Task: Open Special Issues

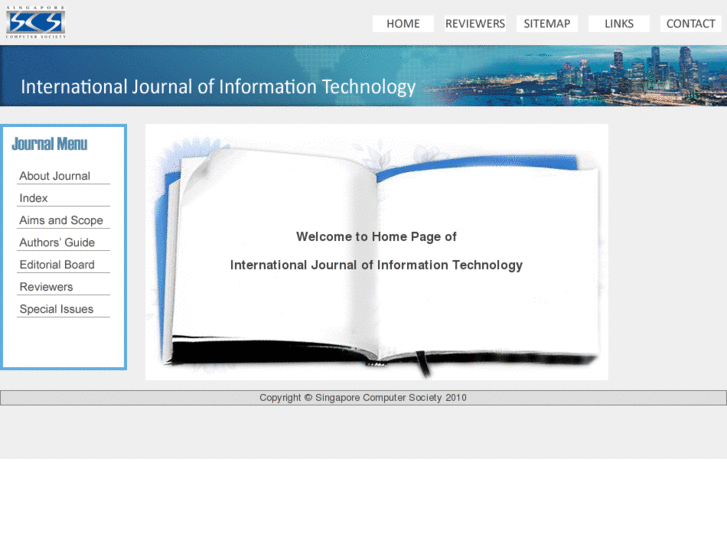Action: click(x=57, y=309)
